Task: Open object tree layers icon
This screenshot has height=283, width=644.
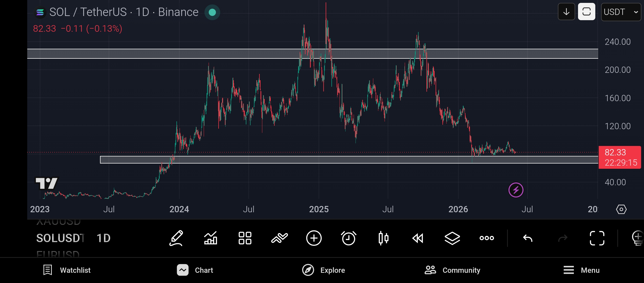Action: [x=452, y=238]
